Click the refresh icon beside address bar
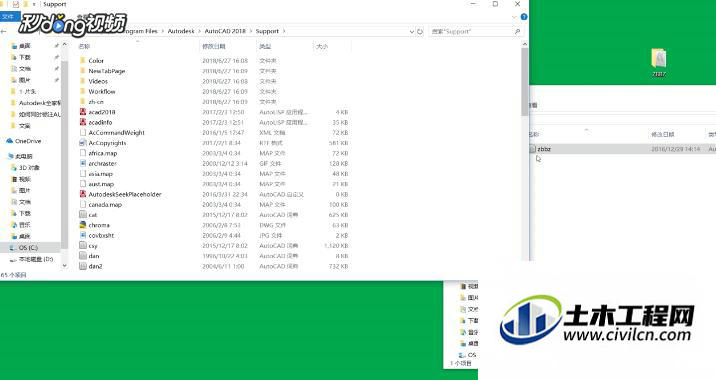Image resolution: width=716 pixels, height=380 pixels. click(420, 32)
